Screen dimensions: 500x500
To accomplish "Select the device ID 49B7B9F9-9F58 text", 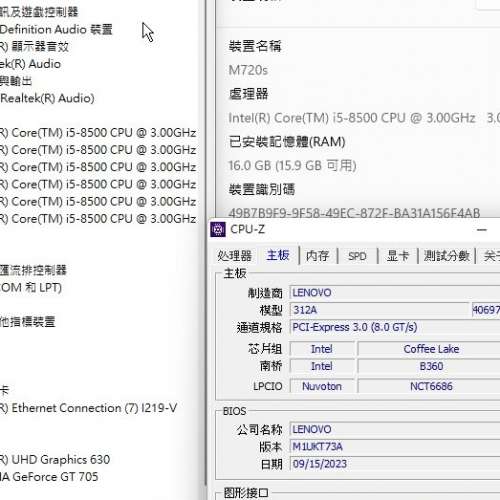I will (x=354, y=213).
